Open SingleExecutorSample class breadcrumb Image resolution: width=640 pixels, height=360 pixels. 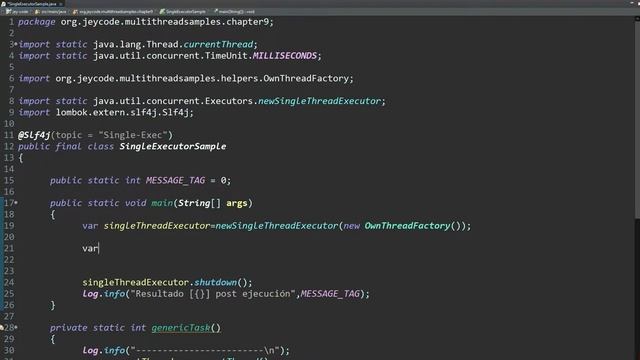pyautogui.click(x=186, y=12)
